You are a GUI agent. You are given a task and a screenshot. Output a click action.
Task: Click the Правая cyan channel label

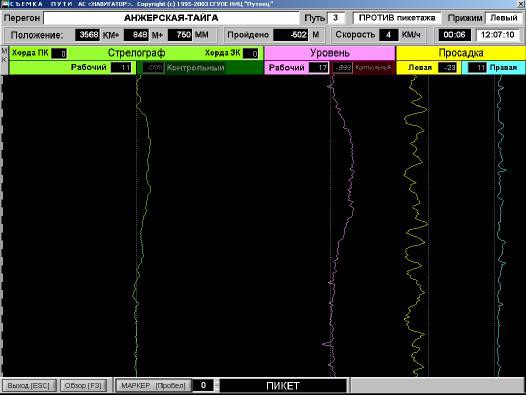click(x=503, y=67)
